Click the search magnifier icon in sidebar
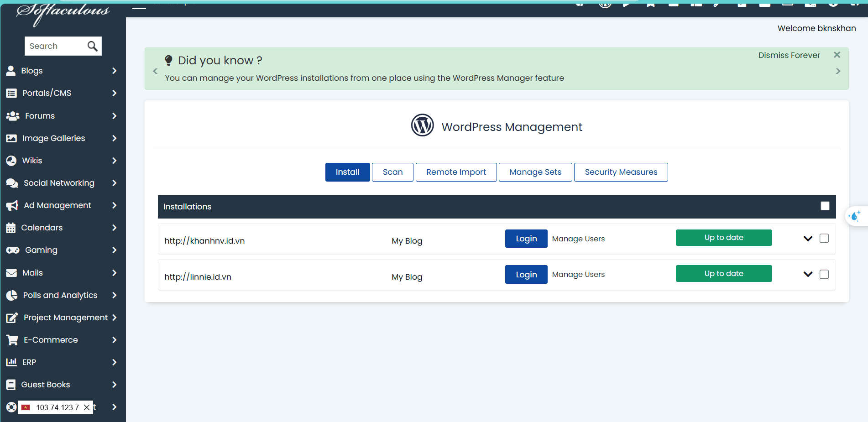This screenshot has height=422, width=868. (x=93, y=46)
